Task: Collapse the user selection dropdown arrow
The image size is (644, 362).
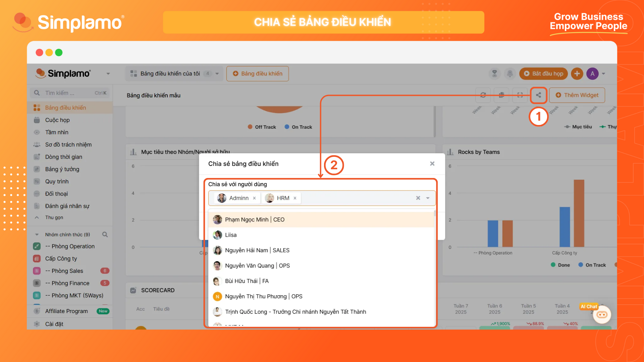Action: click(428, 198)
